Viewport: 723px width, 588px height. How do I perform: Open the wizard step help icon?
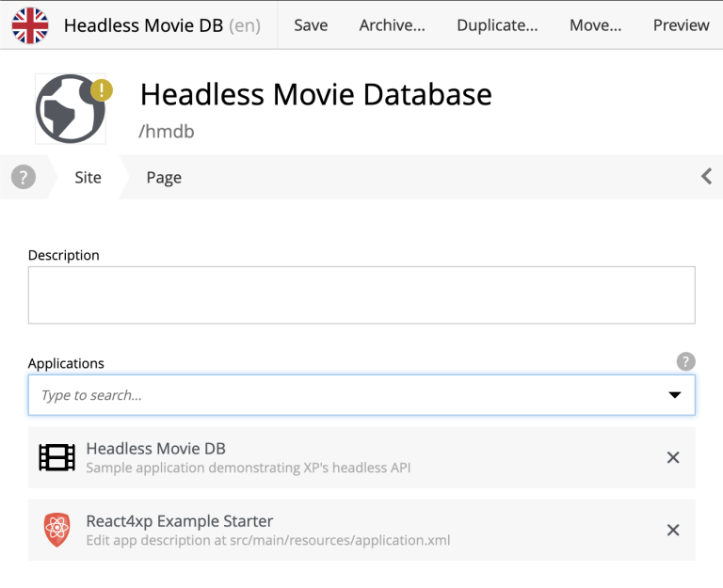[24, 177]
